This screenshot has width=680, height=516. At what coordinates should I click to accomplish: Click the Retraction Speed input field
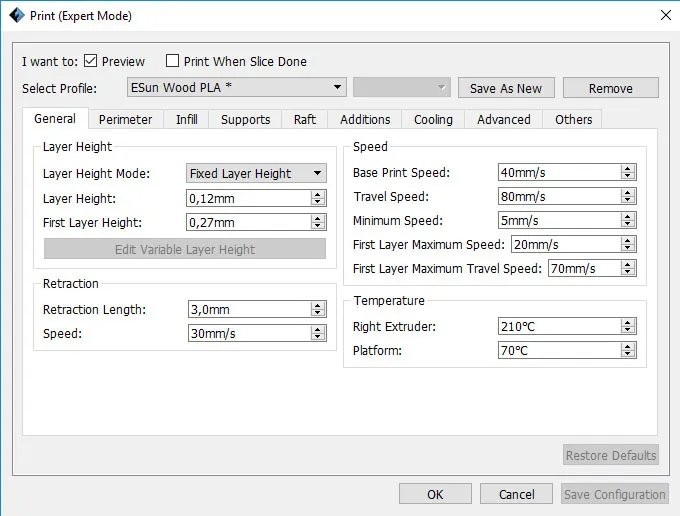pyautogui.click(x=248, y=333)
